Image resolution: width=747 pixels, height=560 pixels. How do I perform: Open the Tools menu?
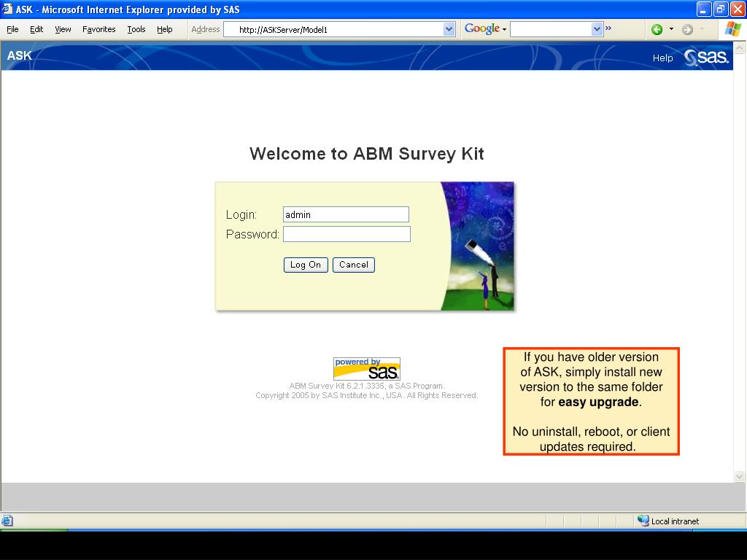[x=136, y=29]
